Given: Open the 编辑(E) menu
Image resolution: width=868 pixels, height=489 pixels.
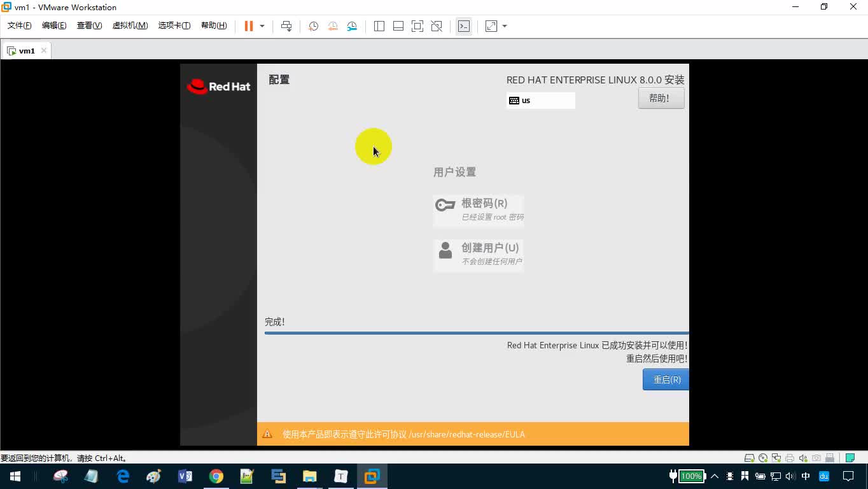Looking at the screenshot, I should 54,25.
